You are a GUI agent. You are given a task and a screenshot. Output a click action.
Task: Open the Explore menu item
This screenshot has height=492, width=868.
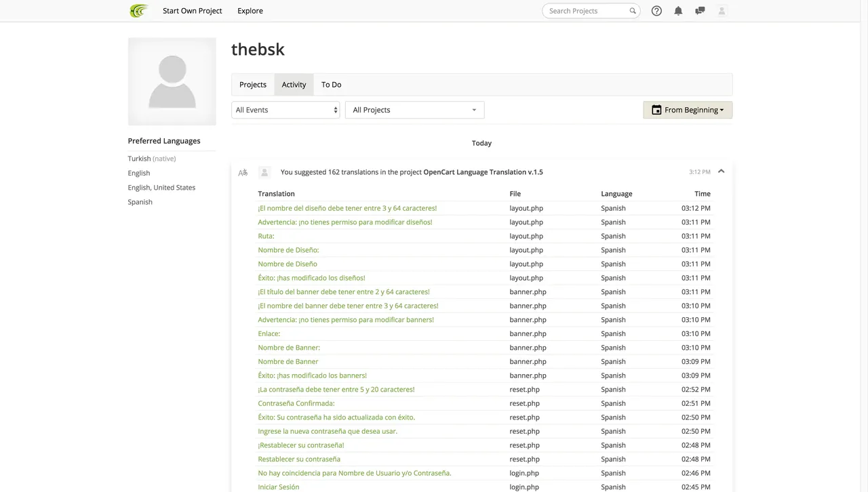(250, 11)
